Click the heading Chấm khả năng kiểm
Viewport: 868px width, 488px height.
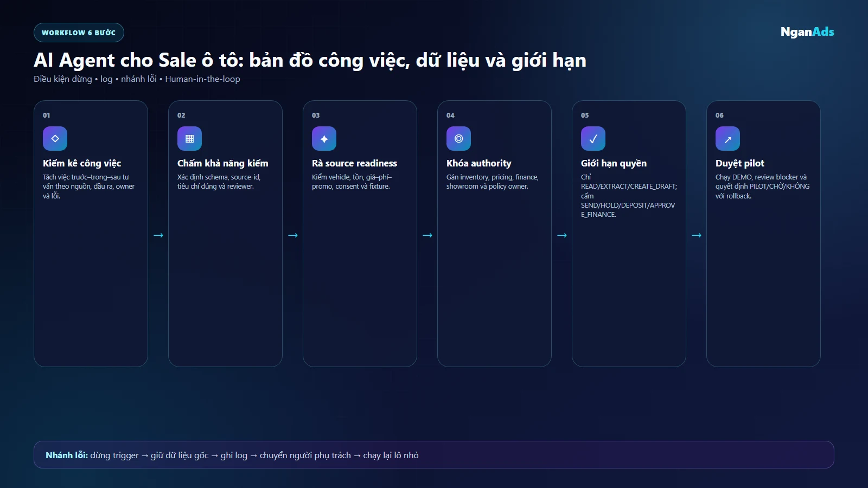click(x=223, y=163)
